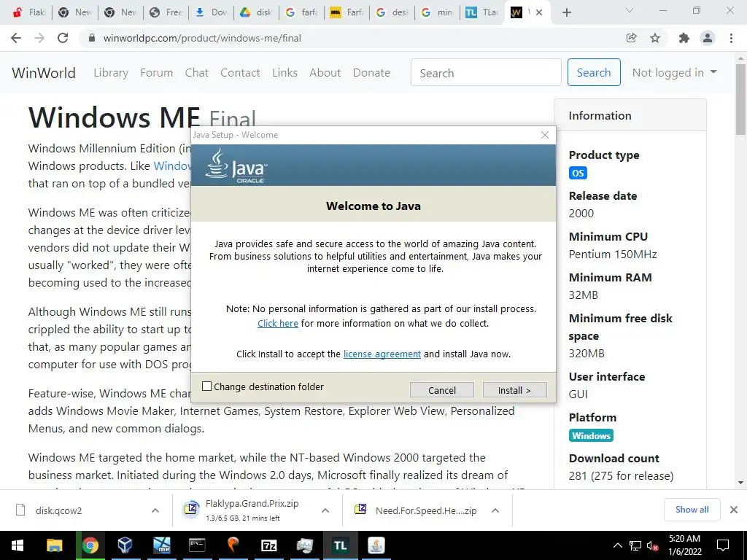Click the blue Search button
The image size is (747, 560).
594,72
